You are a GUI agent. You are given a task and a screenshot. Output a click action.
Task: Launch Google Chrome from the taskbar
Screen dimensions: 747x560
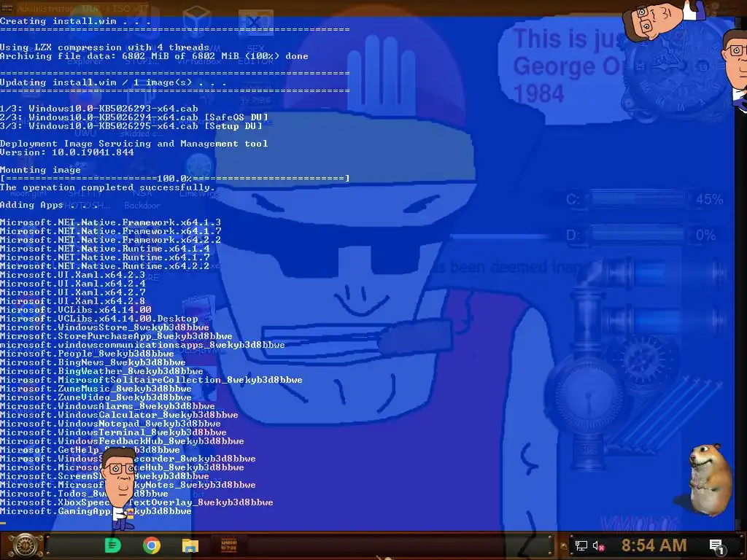click(x=152, y=545)
